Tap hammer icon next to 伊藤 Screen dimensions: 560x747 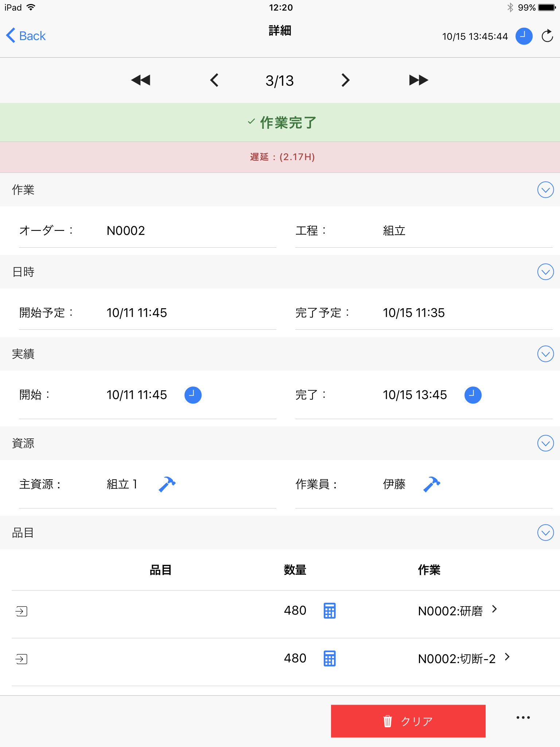[x=432, y=484]
